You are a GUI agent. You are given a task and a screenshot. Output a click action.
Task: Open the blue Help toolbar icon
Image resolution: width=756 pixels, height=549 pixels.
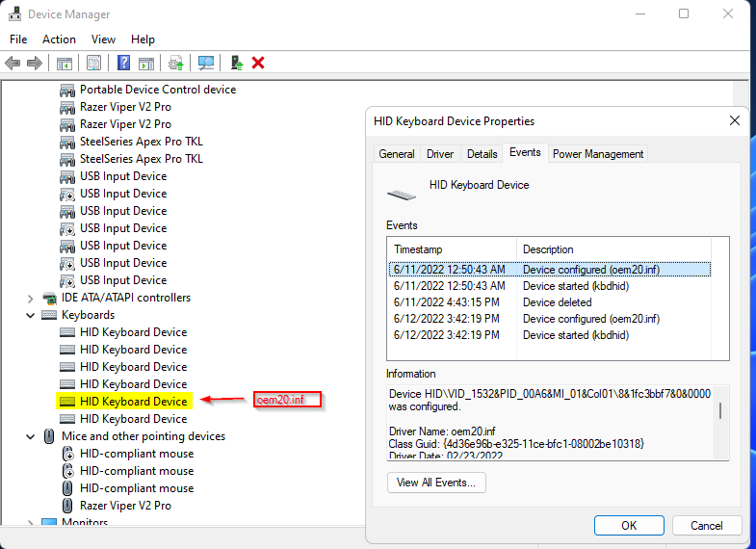point(123,63)
